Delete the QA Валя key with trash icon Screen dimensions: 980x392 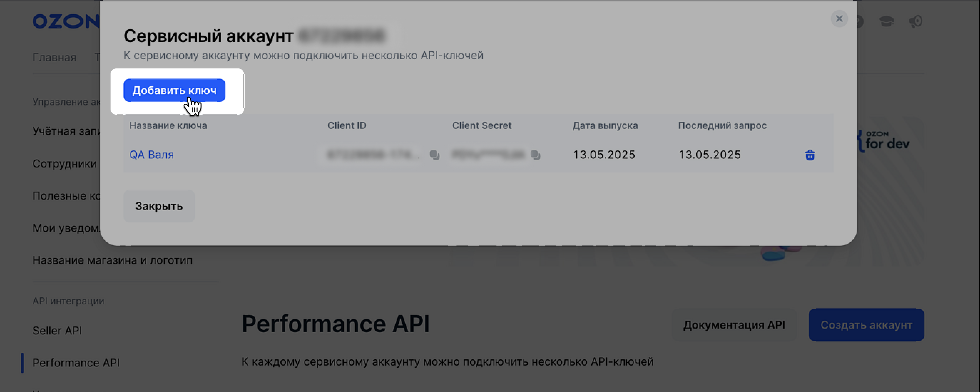click(810, 155)
